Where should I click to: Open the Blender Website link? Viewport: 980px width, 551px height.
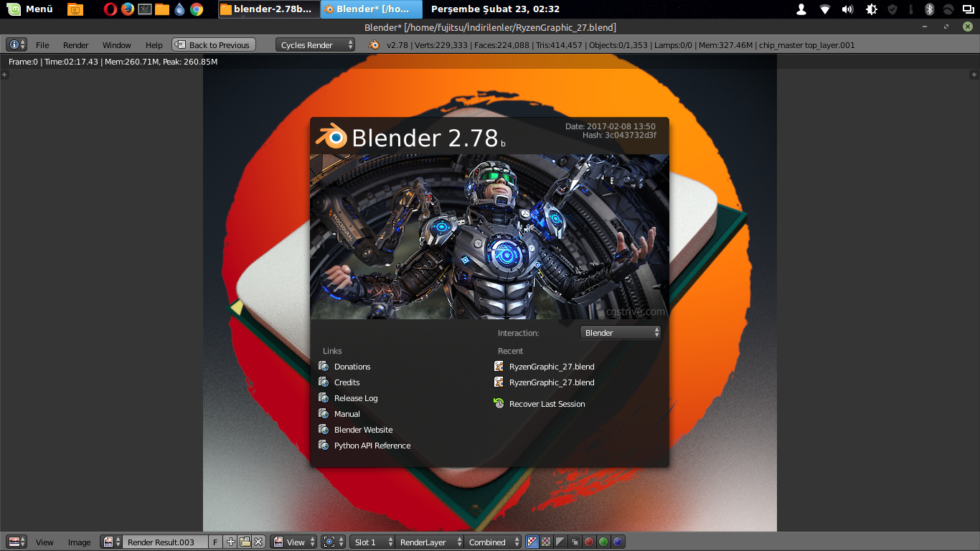[x=363, y=430]
